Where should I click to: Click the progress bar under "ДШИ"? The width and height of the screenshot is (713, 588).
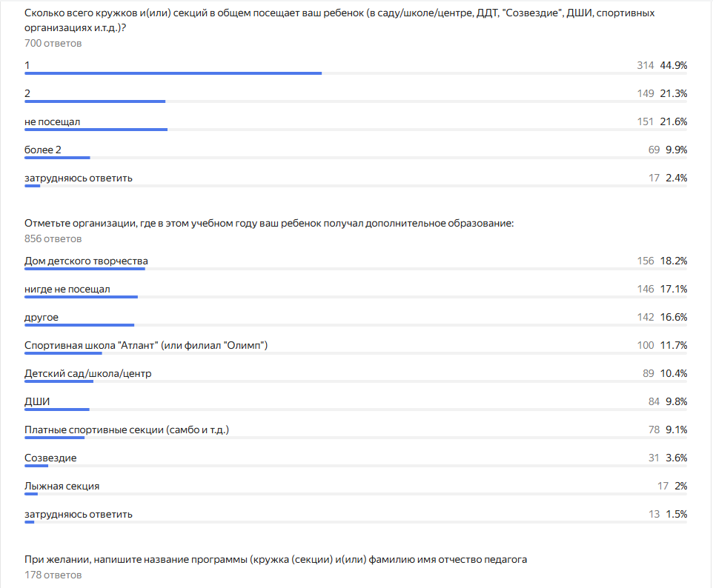point(57,410)
